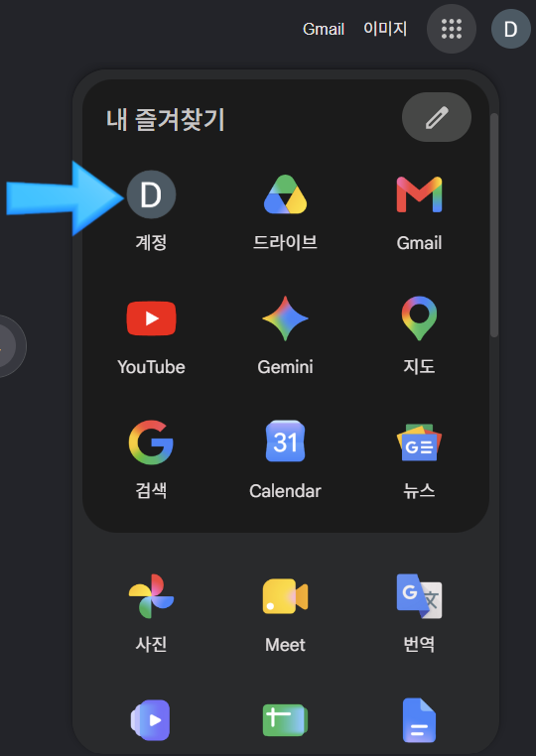Image resolution: width=536 pixels, height=756 pixels.
Task: Open Google Search (검색)
Action: coord(151,442)
